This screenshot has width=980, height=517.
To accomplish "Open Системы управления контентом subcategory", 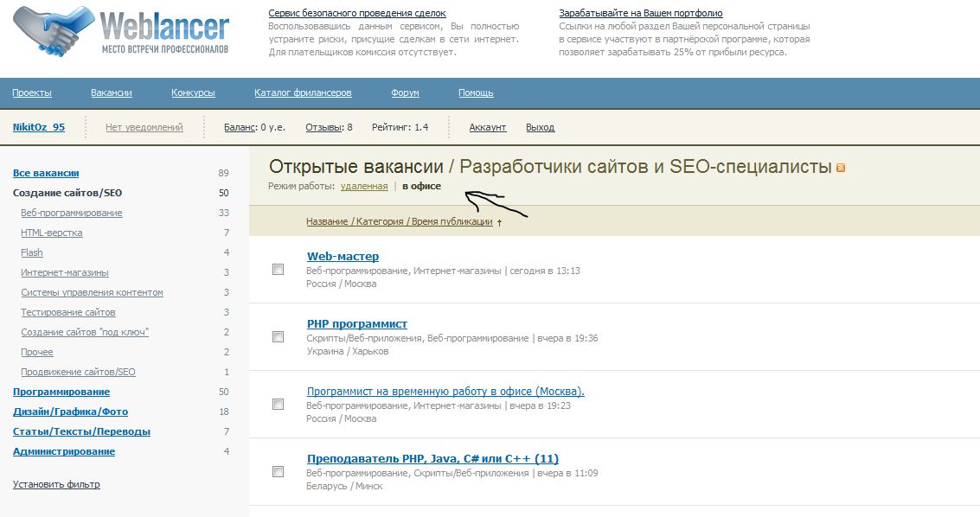I will pyautogui.click(x=92, y=292).
